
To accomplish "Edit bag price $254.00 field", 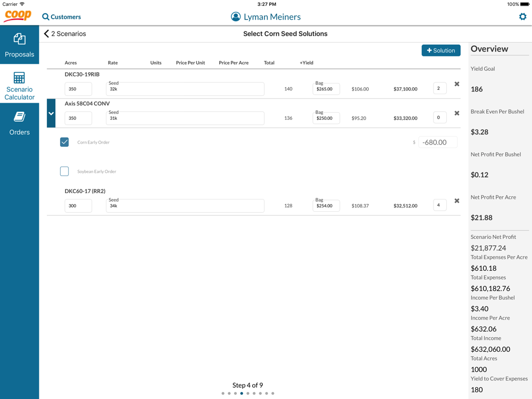I will pyautogui.click(x=326, y=205).
